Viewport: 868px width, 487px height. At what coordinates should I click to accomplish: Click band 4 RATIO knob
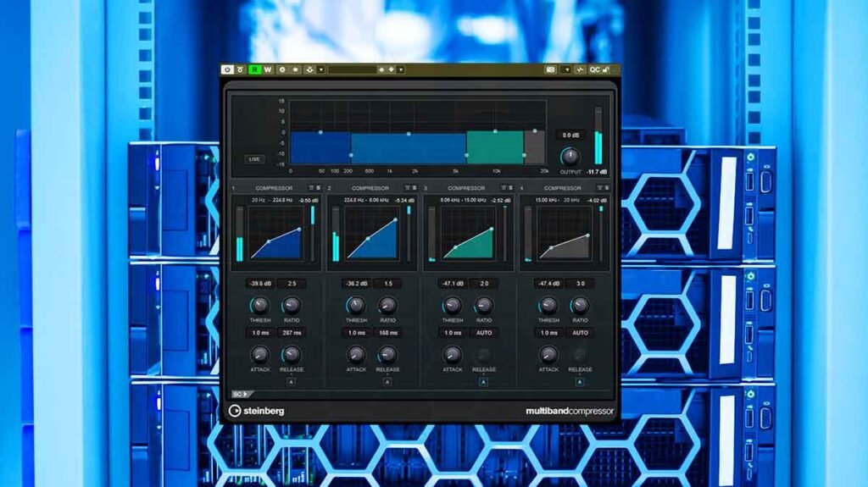(x=580, y=306)
